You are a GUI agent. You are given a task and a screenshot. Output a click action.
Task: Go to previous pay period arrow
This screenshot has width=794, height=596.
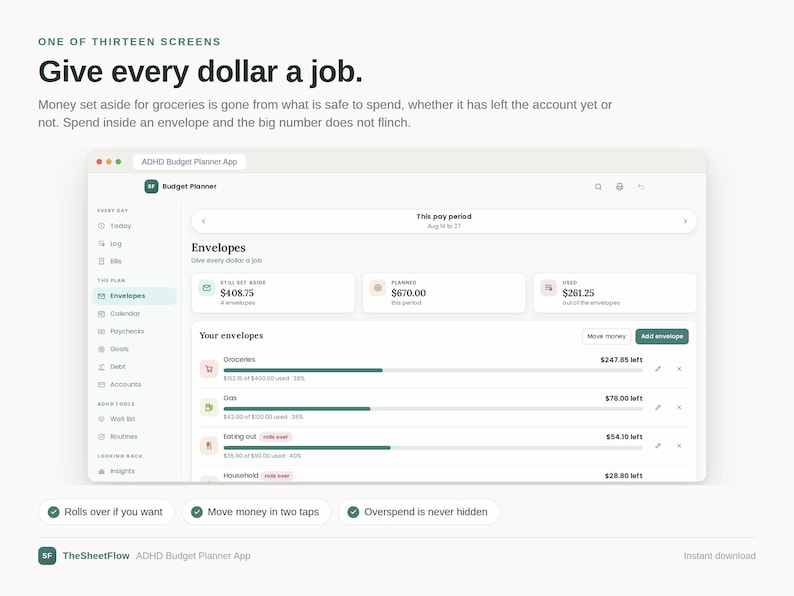pos(204,221)
